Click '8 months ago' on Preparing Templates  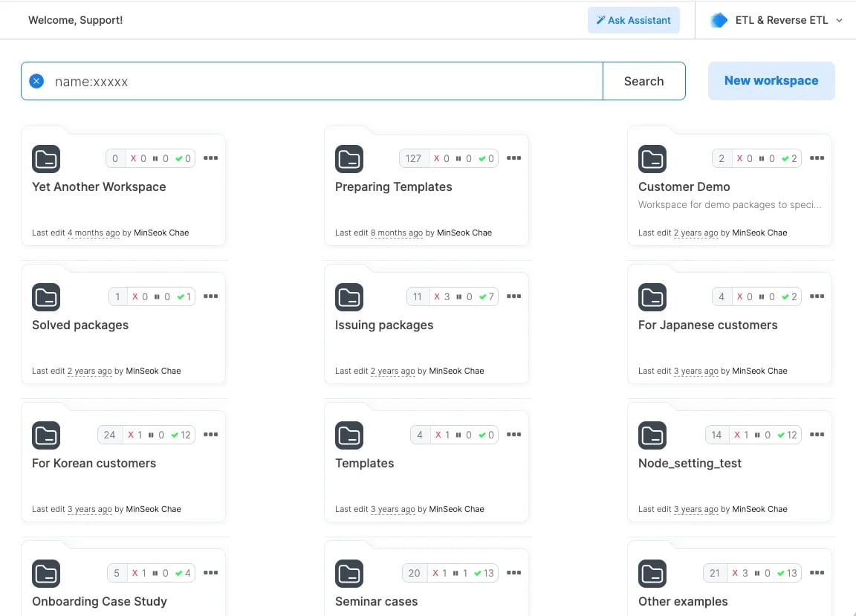[397, 233]
